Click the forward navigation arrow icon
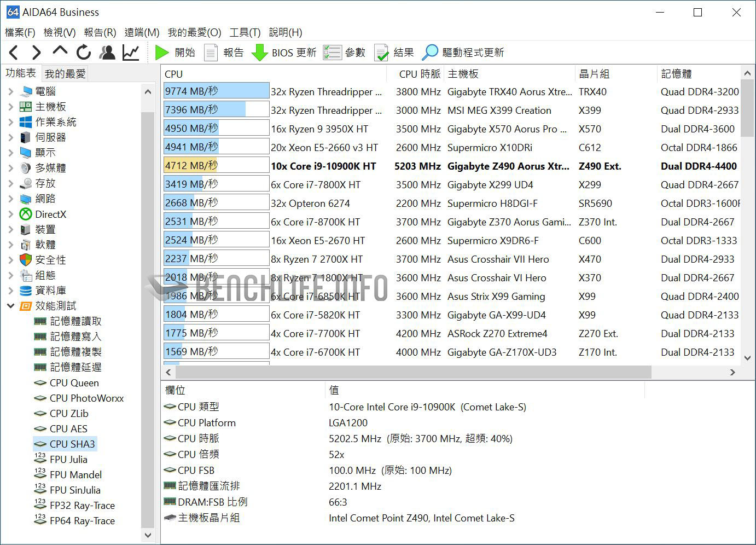The image size is (756, 545). coord(36,53)
